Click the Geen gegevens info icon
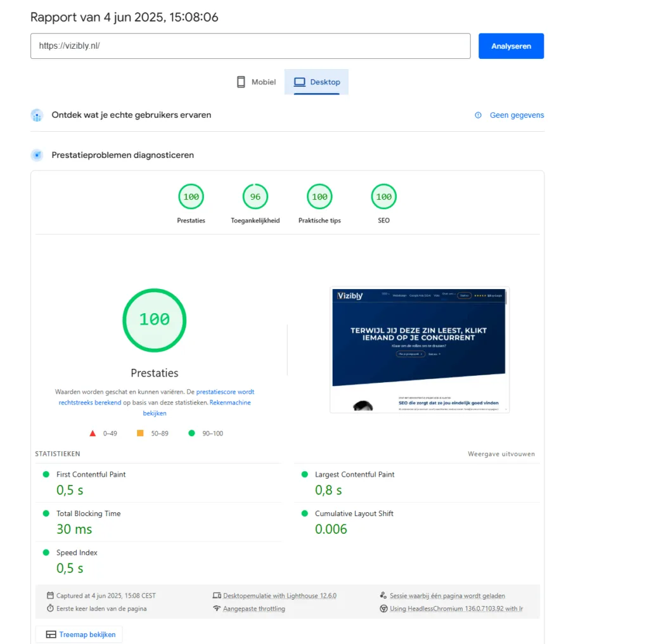649x644 pixels. [478, 115]
